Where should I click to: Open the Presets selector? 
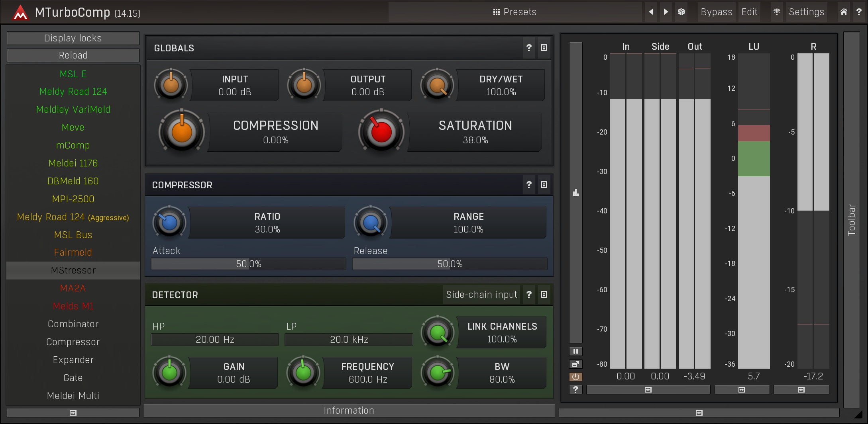coord(515,12)
